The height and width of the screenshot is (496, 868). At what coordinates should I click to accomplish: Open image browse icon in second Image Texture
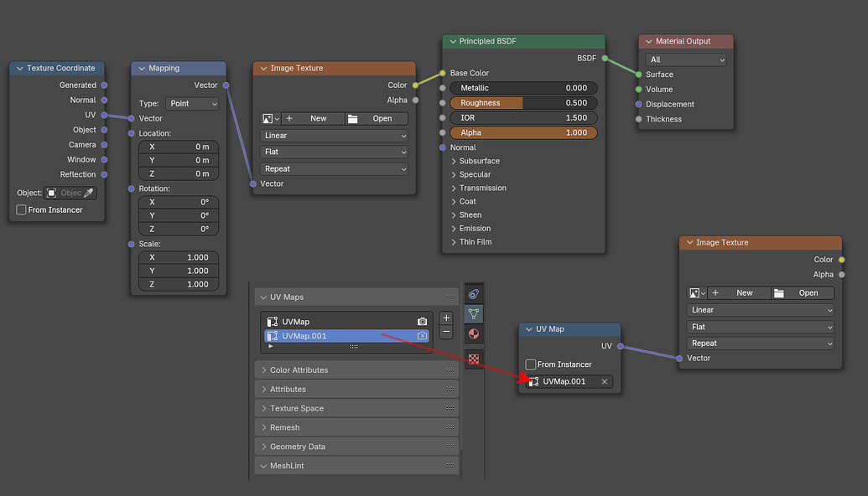[696, 293]
